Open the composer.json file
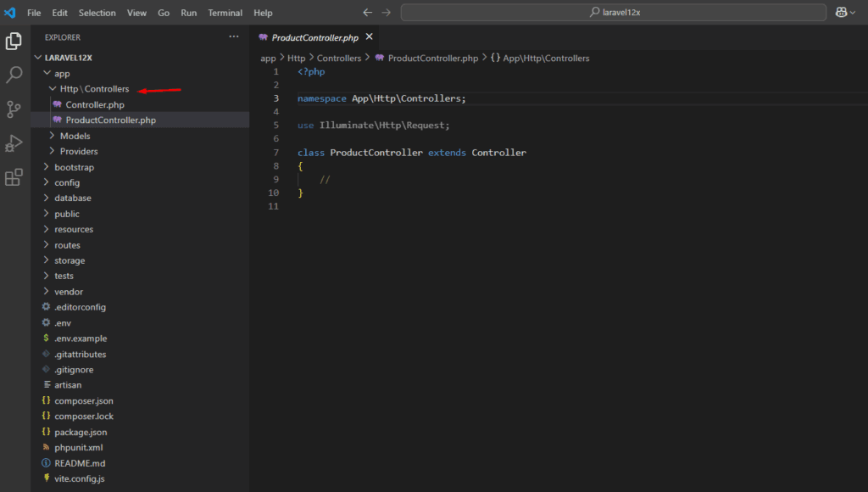This screenshot has height=492, width=868. pos(83,400)
